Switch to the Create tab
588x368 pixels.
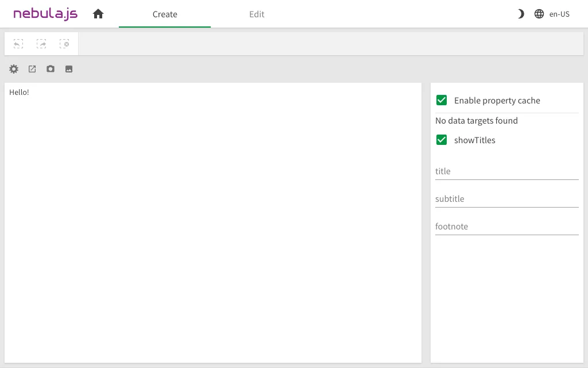165,14
